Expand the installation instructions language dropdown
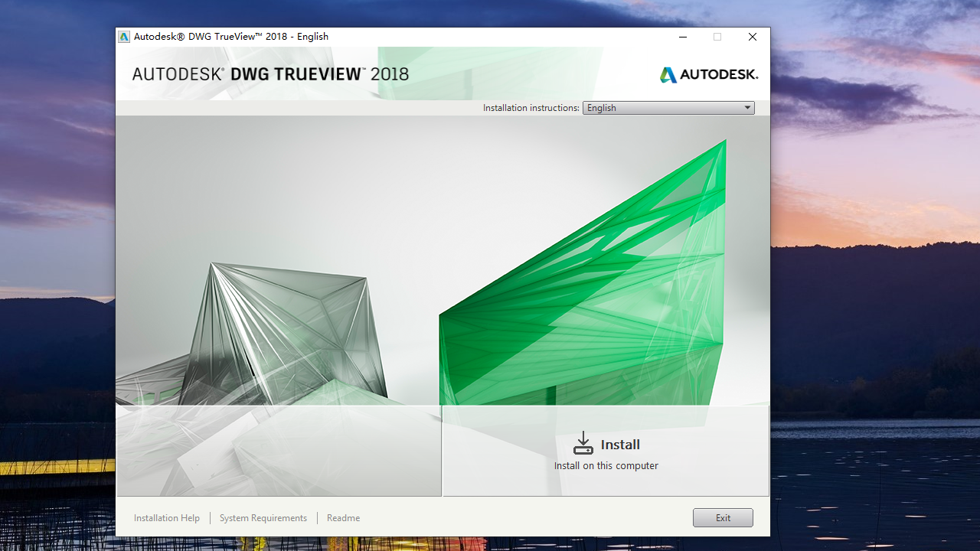 pyautogui.click(x=746, y=107)
